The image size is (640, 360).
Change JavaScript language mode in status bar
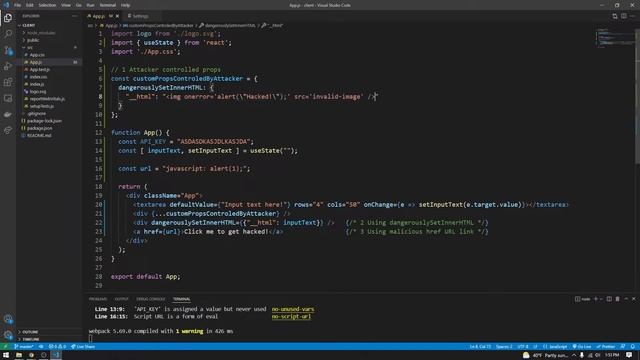pyautogui.click(x=556, y=347)
